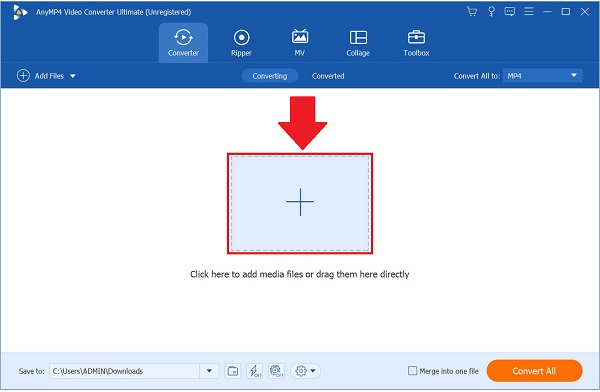This screenshot has height=392, width=600.
Task: Close the AnyMP4 window
Action: pos(584,11)
